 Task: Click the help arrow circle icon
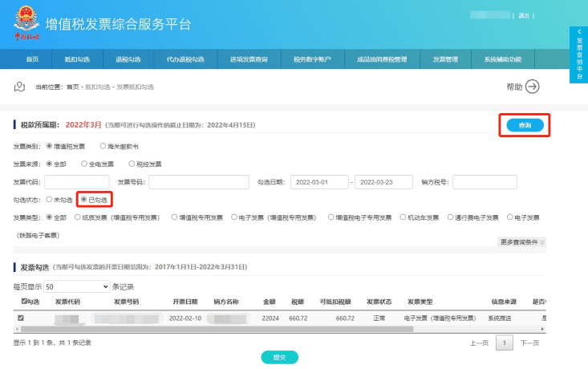(532, 87)
